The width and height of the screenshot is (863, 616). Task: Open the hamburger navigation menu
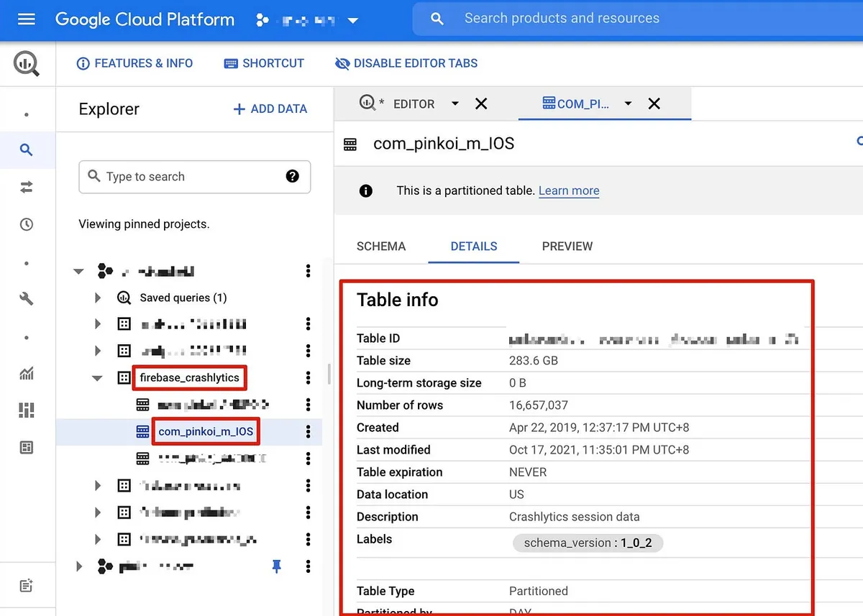pyautogui.click(x=27, y=19)
